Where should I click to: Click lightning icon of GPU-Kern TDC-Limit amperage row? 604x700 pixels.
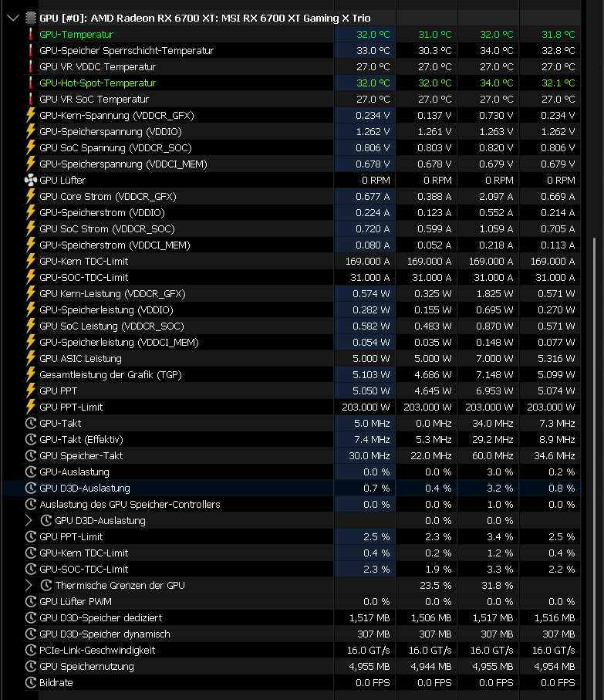pyautogui.click(x=30, y=261)
